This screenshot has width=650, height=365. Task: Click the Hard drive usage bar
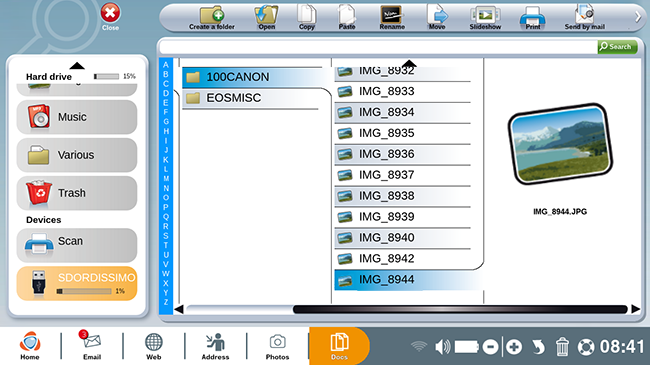pyautogui.click(x=106, y=76)
